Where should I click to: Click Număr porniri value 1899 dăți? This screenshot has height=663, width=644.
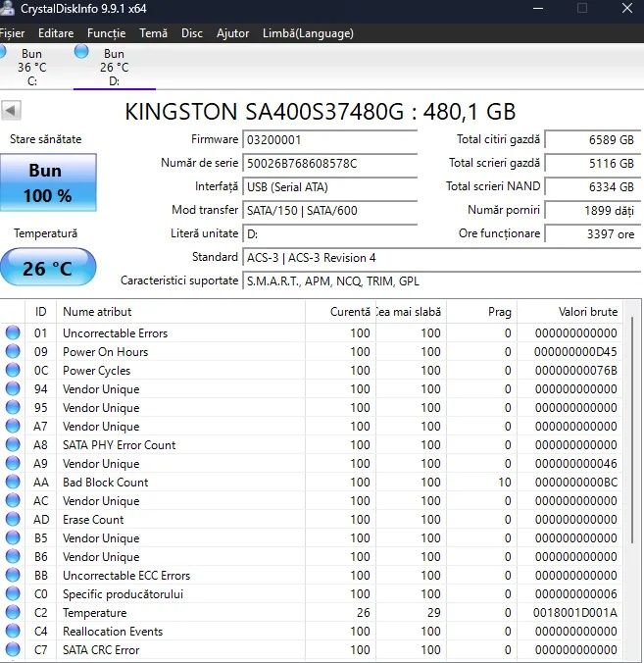coord(592,210)
